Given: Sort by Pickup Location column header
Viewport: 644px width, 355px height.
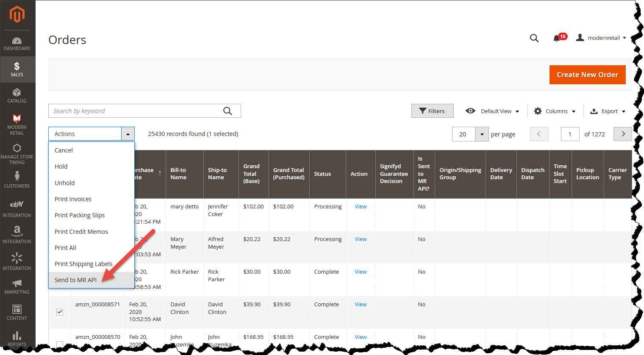Looking at the screenshot, I should (x=588, y=174).
